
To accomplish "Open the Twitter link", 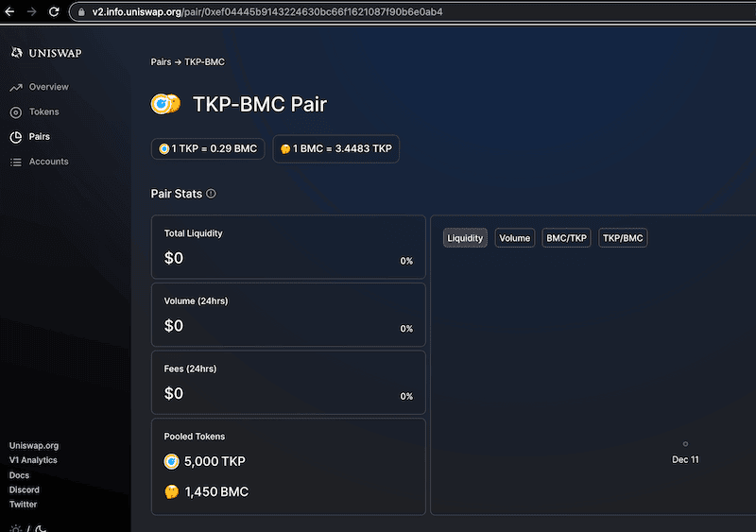I will (x=23, y=504).
